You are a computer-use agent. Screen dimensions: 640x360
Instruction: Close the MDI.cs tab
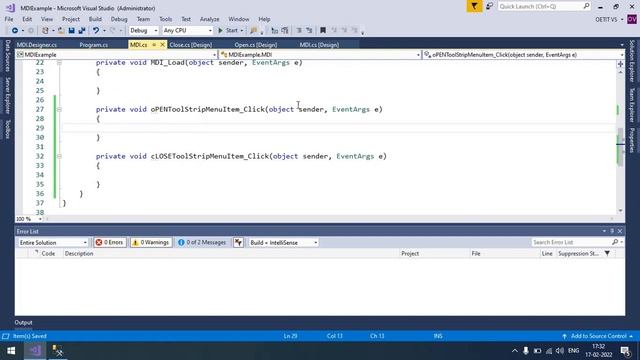tap(162, 45)
